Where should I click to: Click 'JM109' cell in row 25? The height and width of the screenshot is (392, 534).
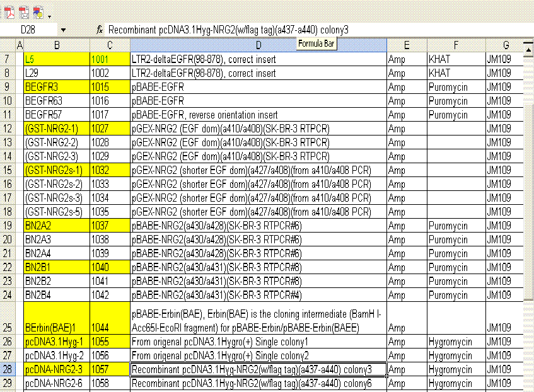(x=504, y=318)
